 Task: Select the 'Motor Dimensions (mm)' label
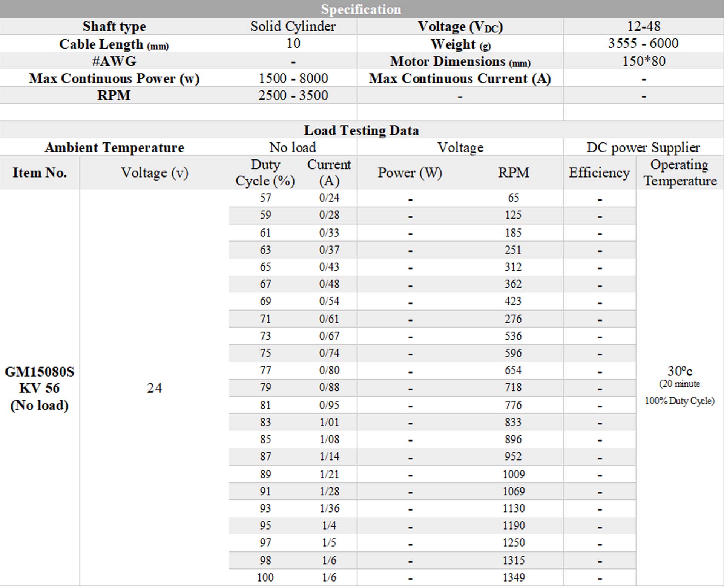460,61
